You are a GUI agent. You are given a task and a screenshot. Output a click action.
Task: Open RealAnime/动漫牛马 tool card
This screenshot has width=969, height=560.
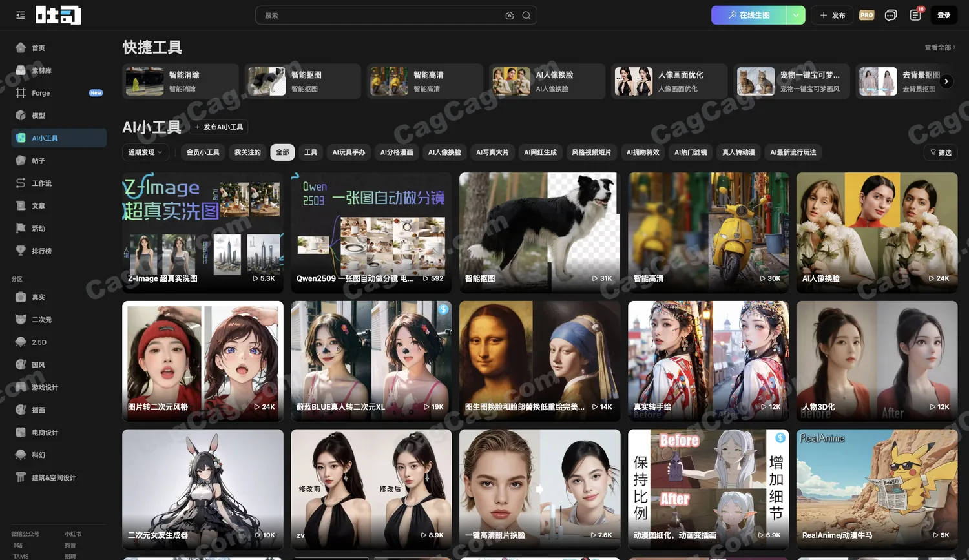pyautogui.click(x=877, y=490)
